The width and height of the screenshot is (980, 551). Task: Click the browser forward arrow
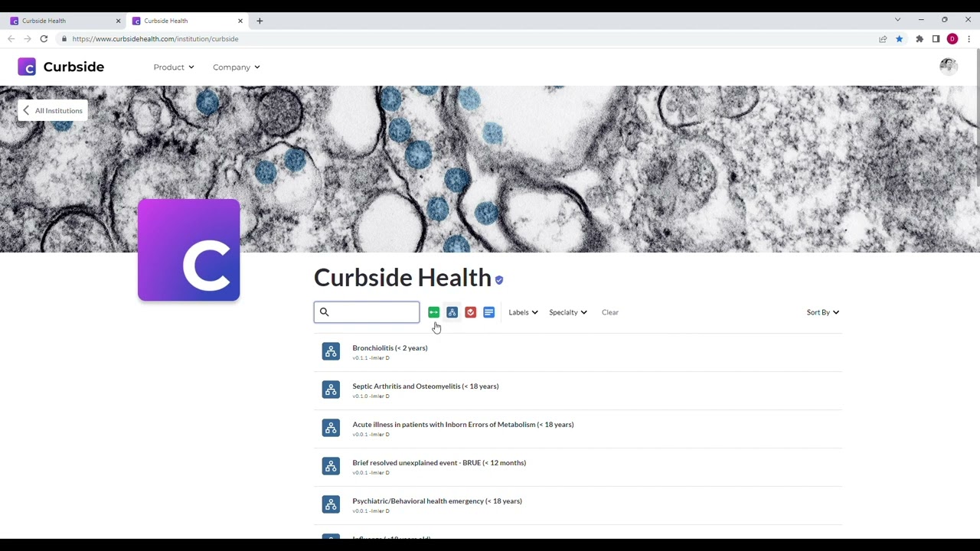pos(28,39)
